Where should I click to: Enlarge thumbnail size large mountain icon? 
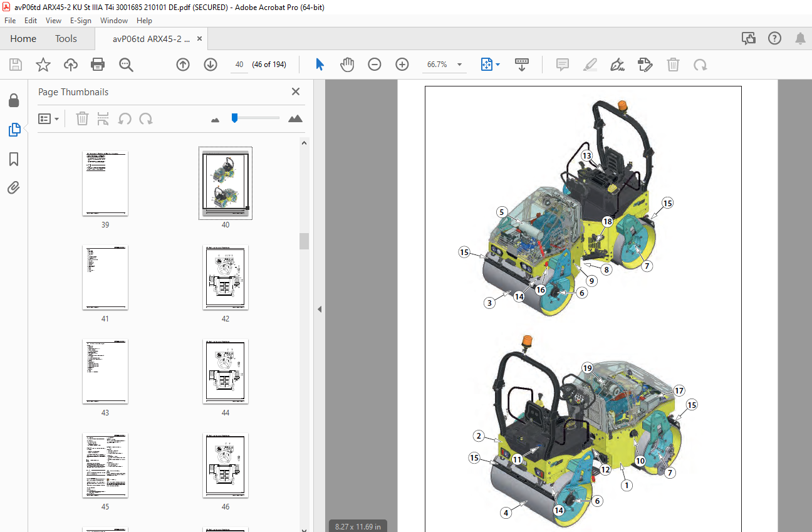coord(295,118)
